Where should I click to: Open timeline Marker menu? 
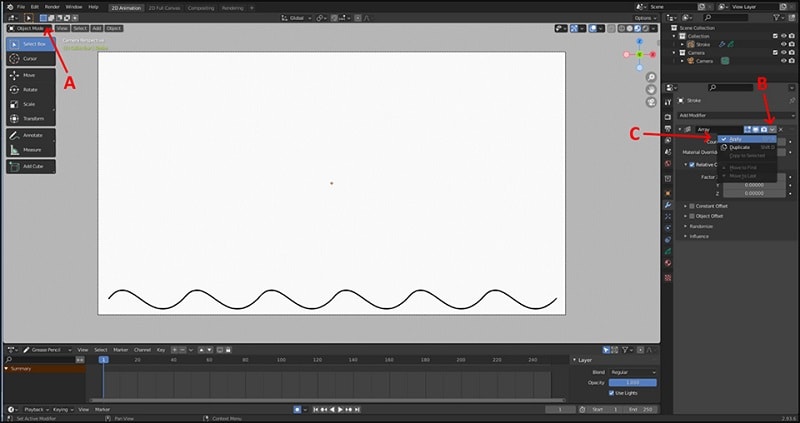point(103,410)
